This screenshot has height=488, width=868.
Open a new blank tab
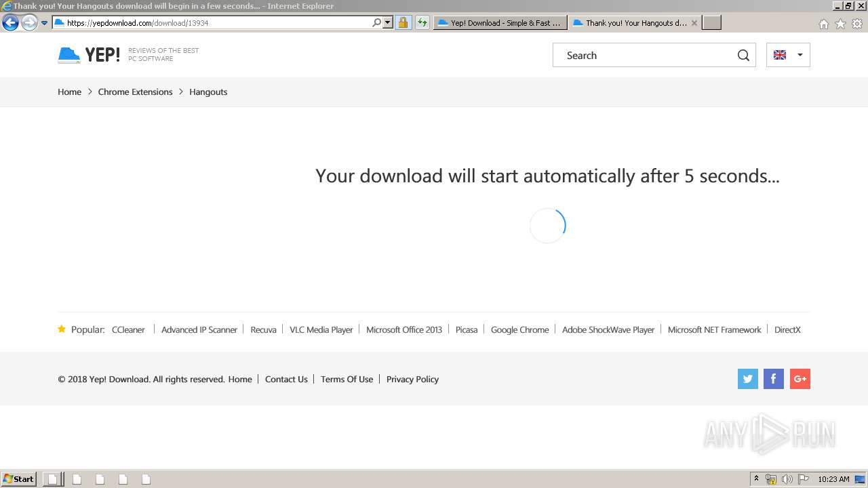click(x=711, y=22)
